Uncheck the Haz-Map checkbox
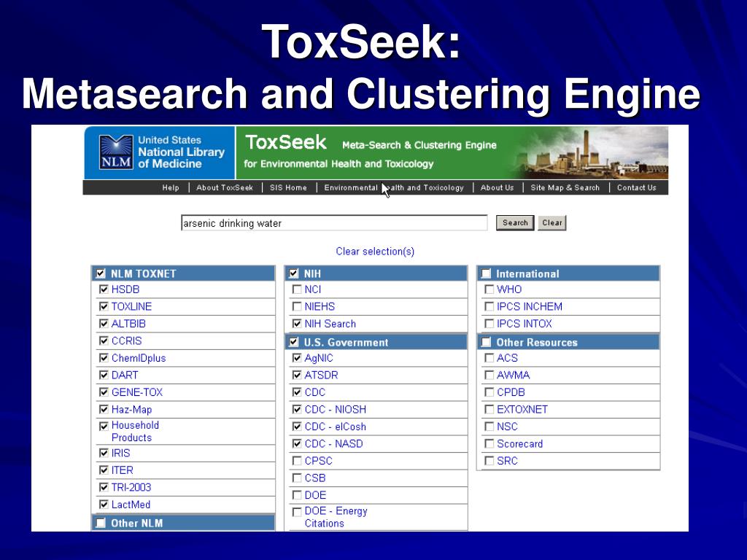Screen dimensions: 747x560 click(x=104, y=409)
